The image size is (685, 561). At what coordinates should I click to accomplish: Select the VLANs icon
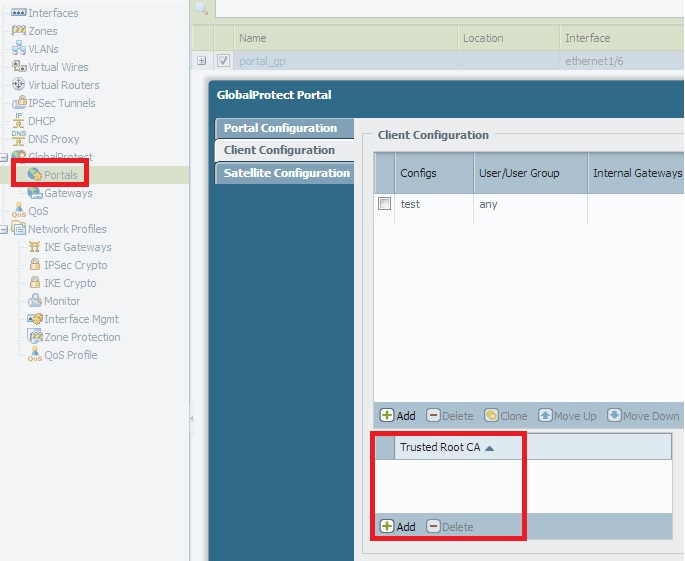[18, 48]
